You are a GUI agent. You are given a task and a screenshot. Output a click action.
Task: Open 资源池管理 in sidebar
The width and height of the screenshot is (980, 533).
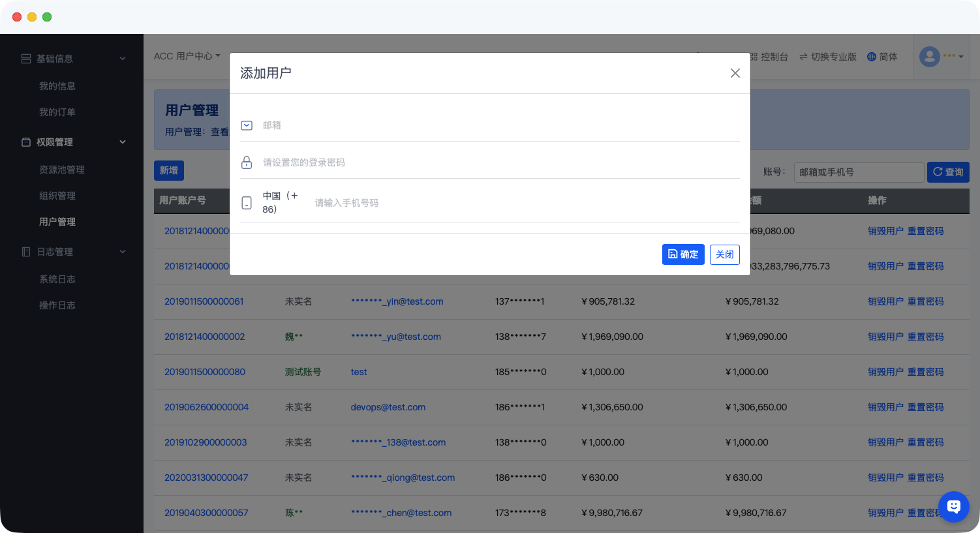[62, 170]
